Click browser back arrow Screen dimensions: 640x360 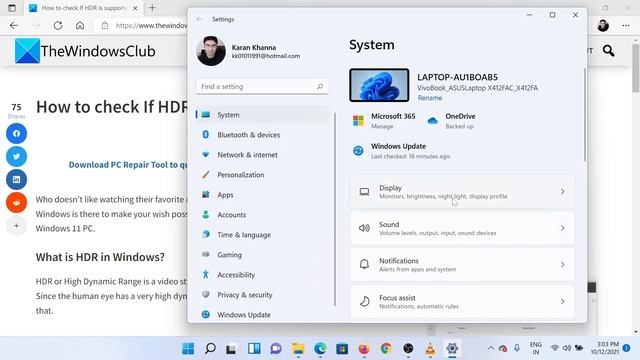[x=14, y=25]
